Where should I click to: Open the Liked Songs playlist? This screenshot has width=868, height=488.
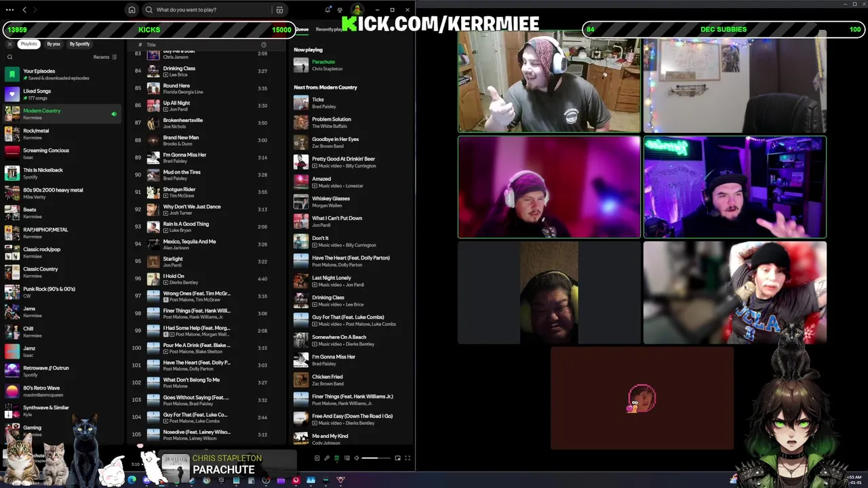[x=61, y=94]
